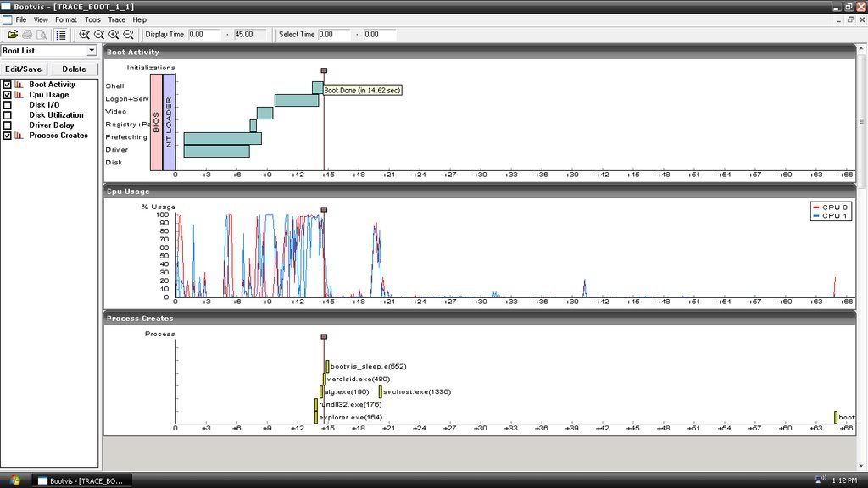Click the chart icon beside Boot Activity

(19, 85)
